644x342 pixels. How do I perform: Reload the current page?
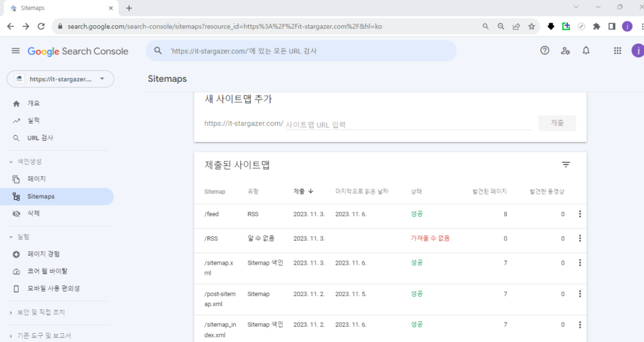(41, 26)
